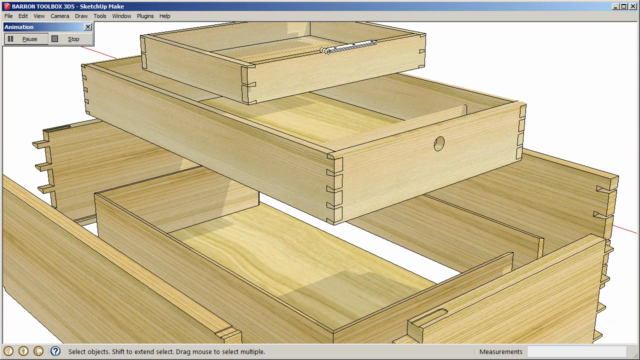Open the Edit menu
This screenshot has width=640, height=360.
23,16
